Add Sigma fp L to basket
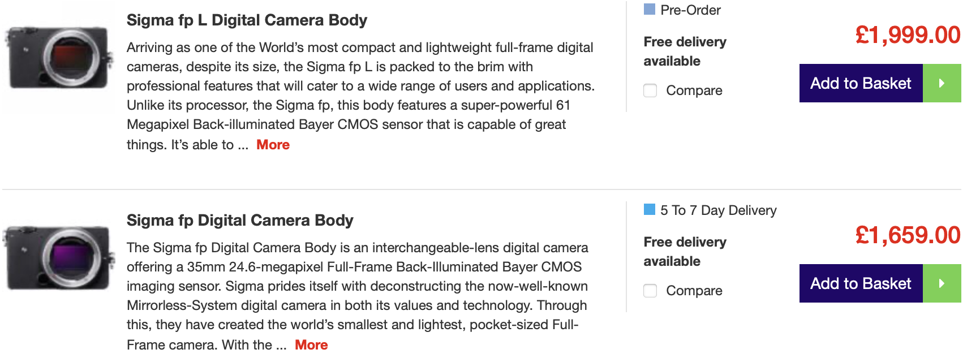Viewport: 980px width, 358px height. pyautogui.click(x=861, y=83)
